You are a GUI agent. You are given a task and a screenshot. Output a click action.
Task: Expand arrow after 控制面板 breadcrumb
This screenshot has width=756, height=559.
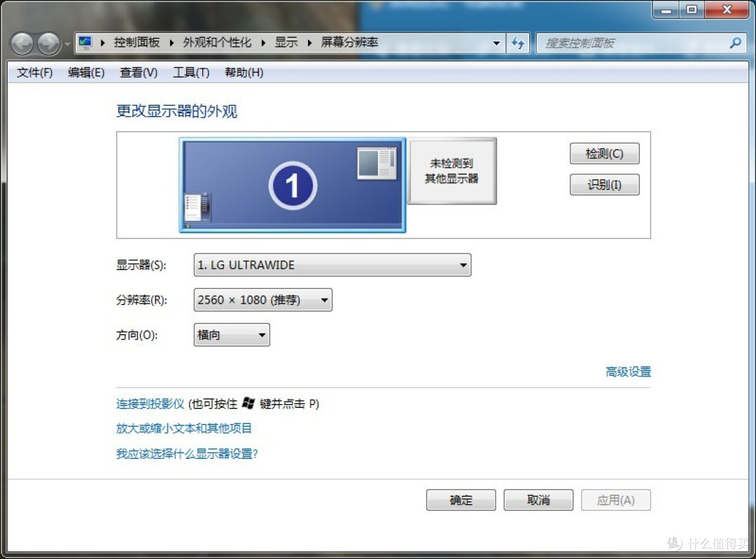click(x=171, y=43)
